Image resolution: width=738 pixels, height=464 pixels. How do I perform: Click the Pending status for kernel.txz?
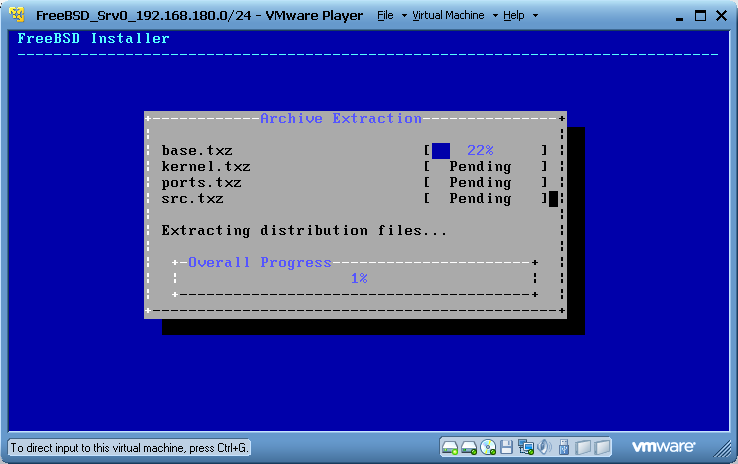480,167
